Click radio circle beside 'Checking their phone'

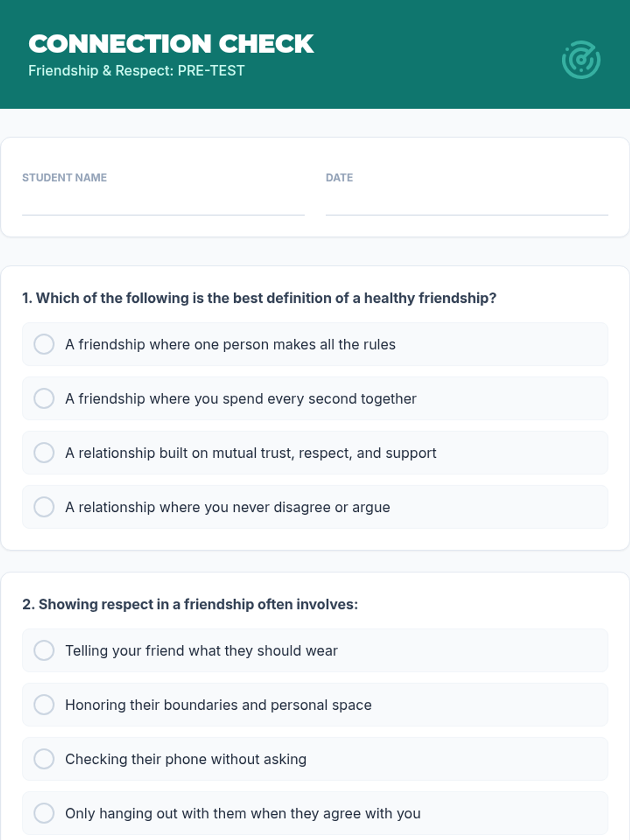(44, 759)
